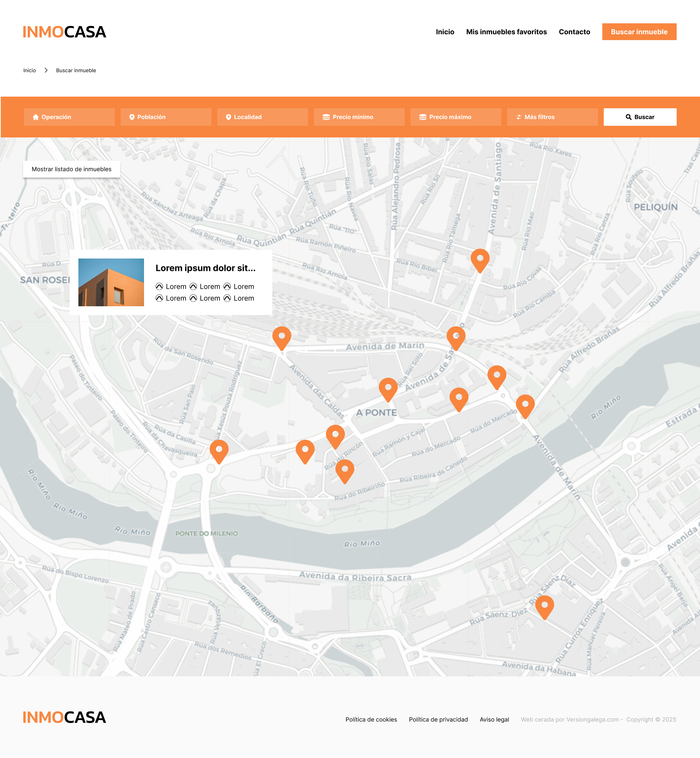
Task: Click the house icon in Operación
Action: click(36, 117)
